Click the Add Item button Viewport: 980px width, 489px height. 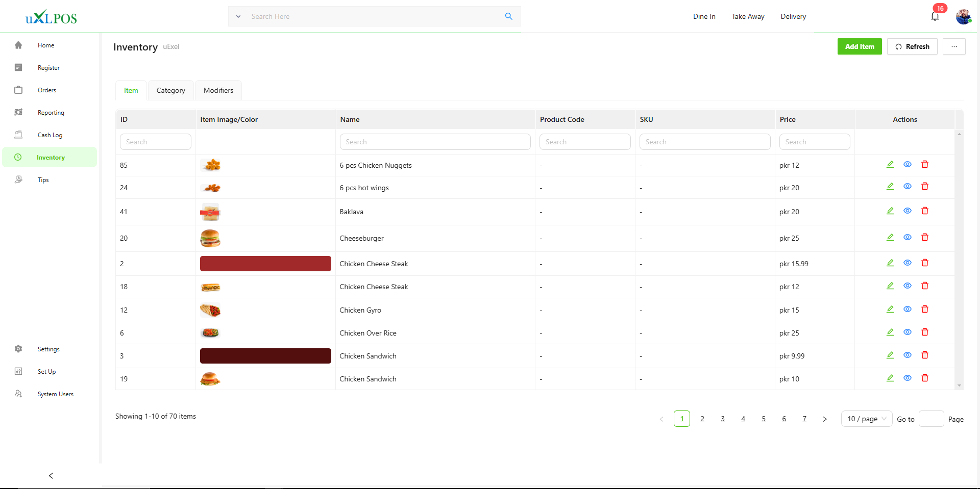(x=859, y=46)
